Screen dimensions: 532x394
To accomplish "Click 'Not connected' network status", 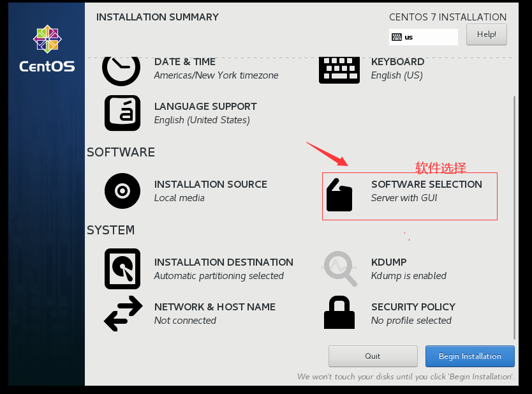I will click(185, 321).
